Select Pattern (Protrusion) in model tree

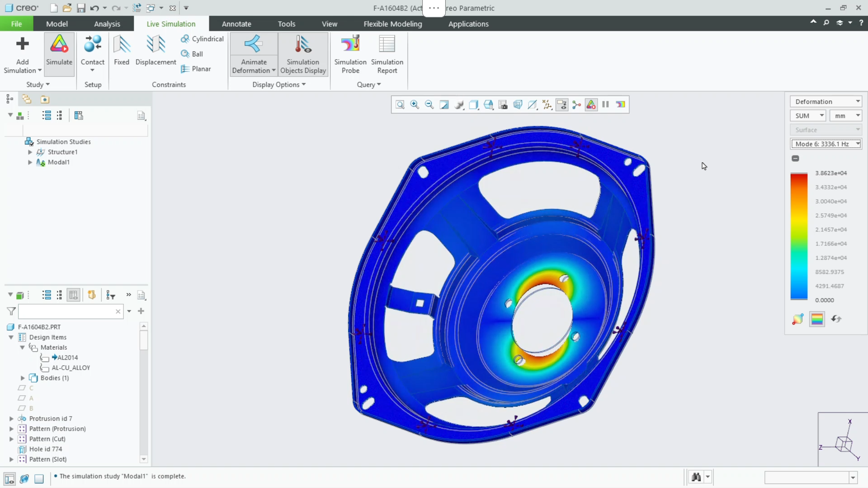pos(57,429)
